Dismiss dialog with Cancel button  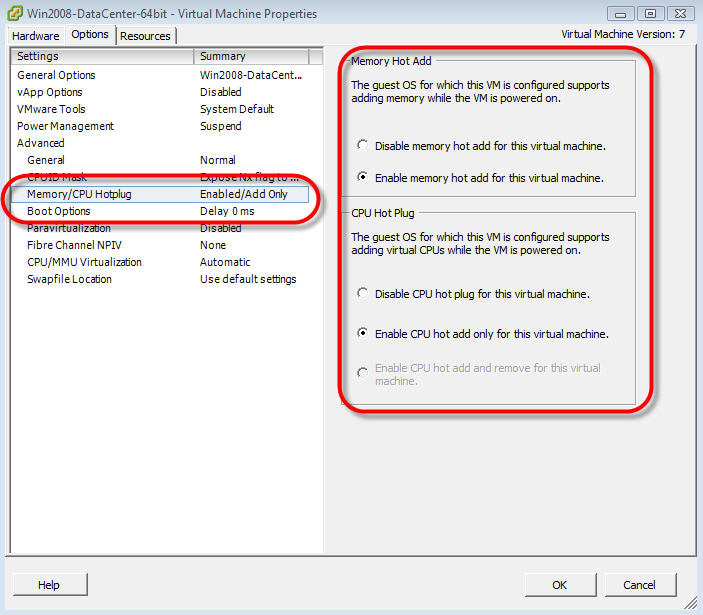pyautogui.click(x=640, y=585)
